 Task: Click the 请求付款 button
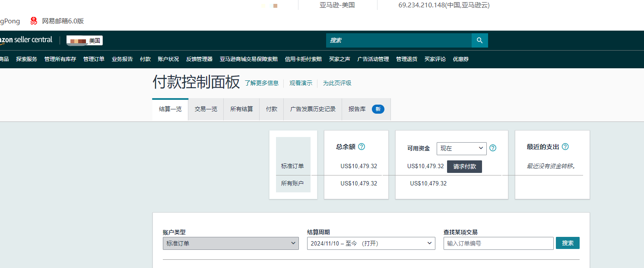click(464, 166)
